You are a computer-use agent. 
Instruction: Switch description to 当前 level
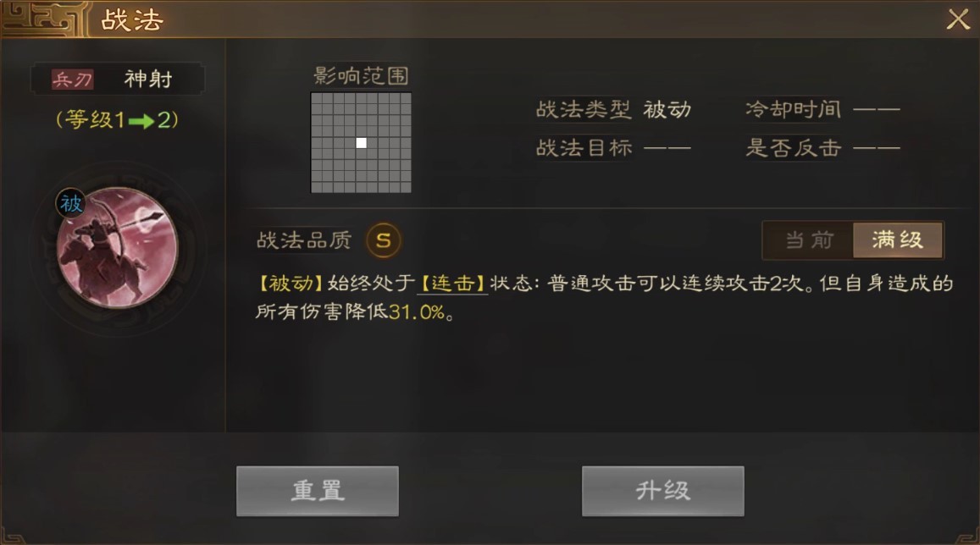point(809,240)
